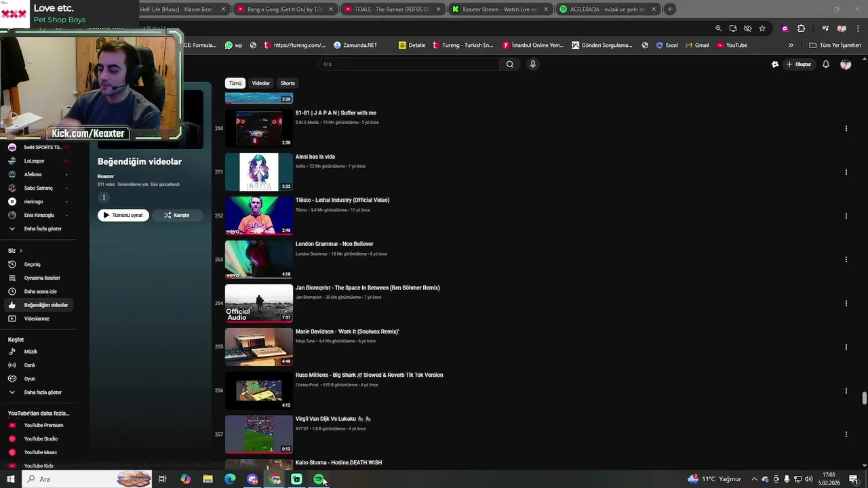The image size is (868, 488).
Task: Activate voice search microphone icon
Action: pyautogui.click(x=533, y=64)
